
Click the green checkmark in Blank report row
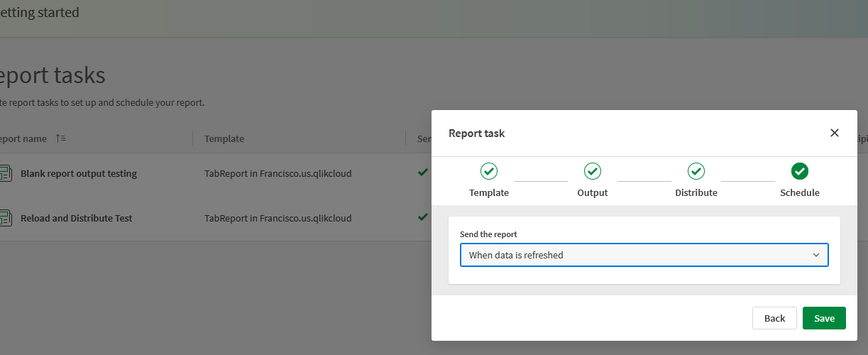422,173
